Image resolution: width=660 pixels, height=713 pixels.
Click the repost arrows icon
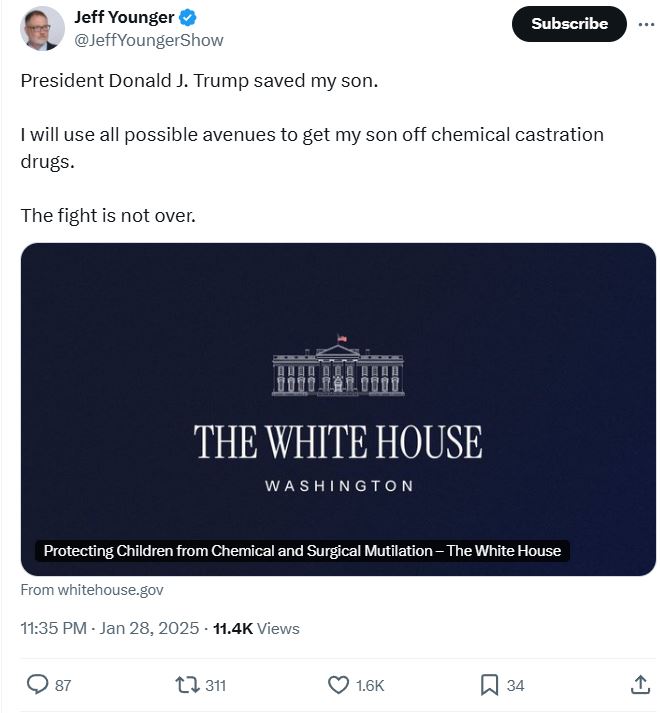(x=187, y=684)
